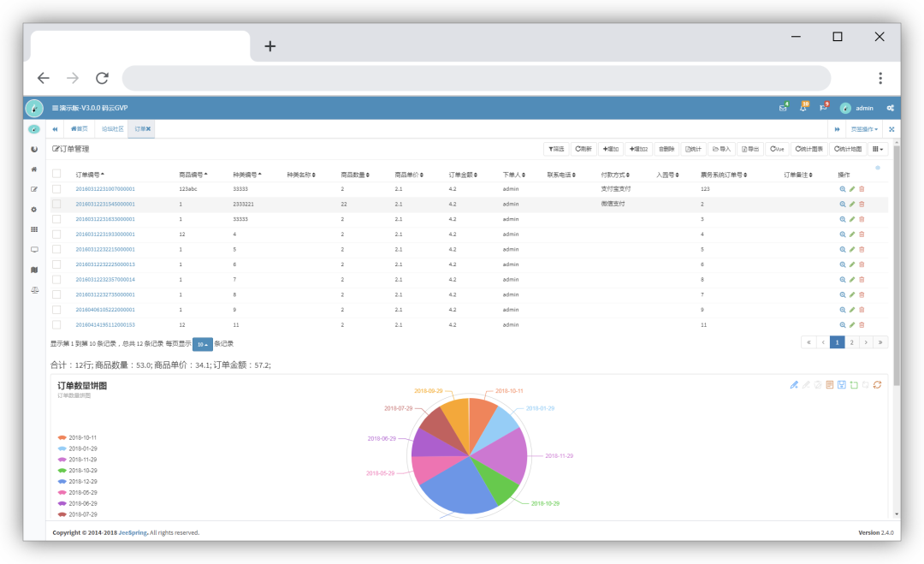Sort by 商品数量 column header
Viewport: 924px width, 564px height.
[x=355, y=175]
